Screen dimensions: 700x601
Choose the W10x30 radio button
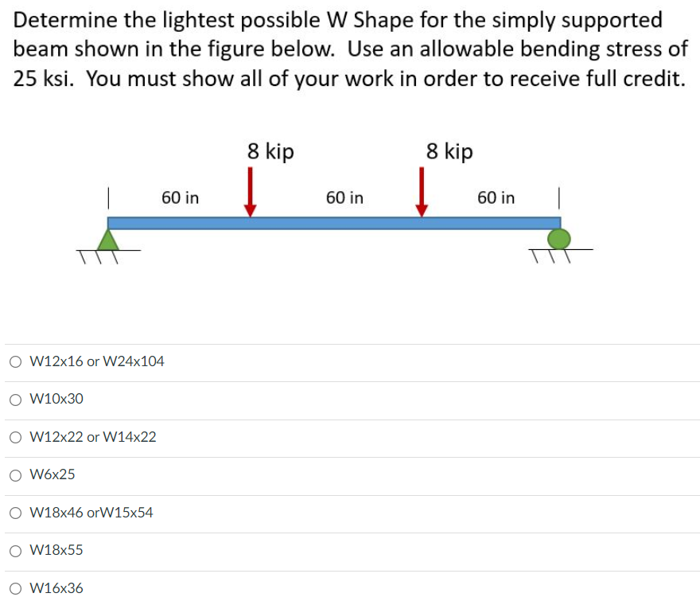click(16, 399)
